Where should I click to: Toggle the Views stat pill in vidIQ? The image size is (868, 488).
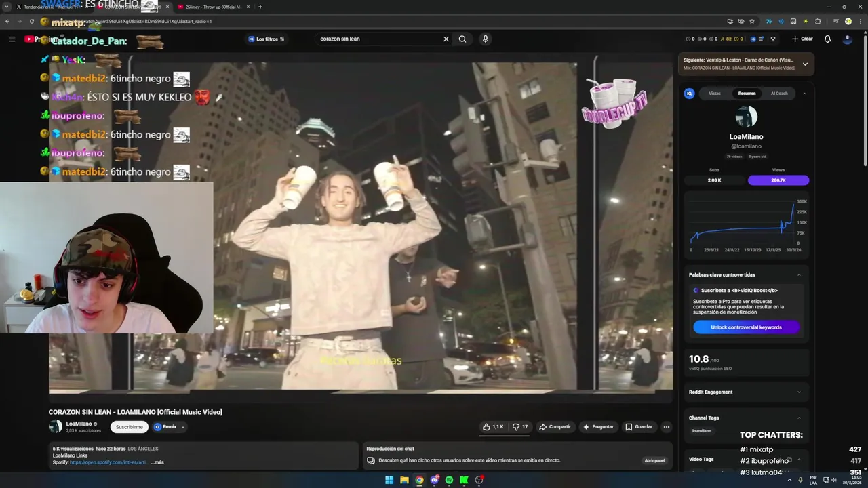pos(778,180)
